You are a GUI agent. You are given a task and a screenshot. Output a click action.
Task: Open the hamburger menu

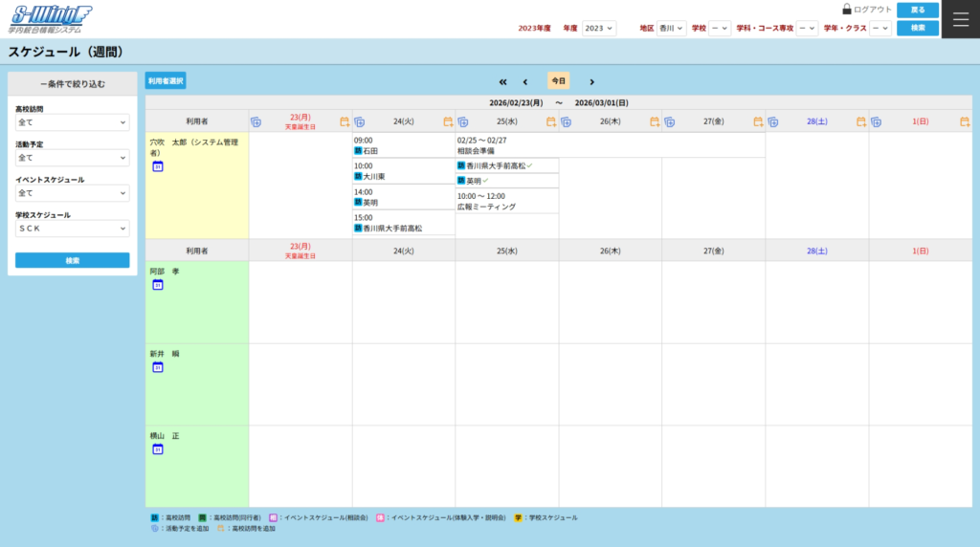[961, 19]
